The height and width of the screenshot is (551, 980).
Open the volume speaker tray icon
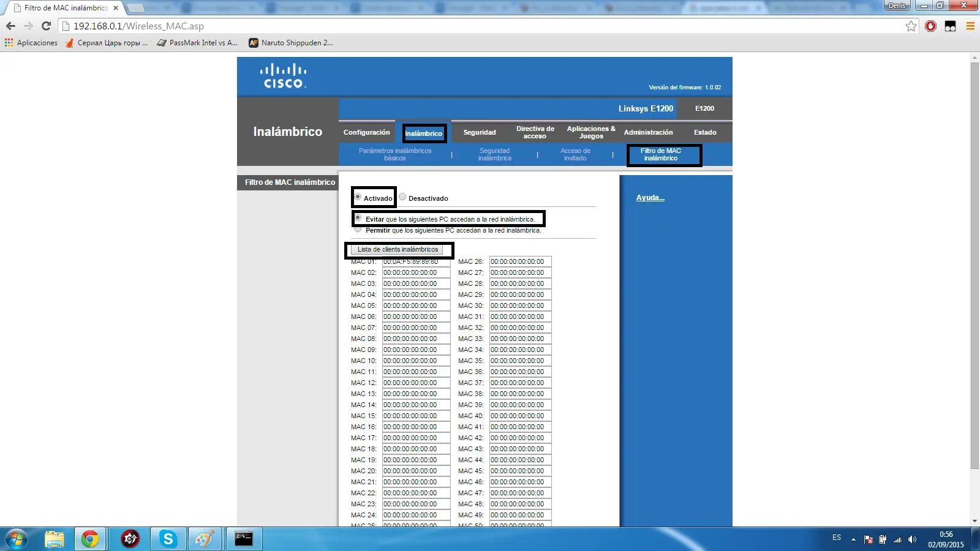(913, 539)
